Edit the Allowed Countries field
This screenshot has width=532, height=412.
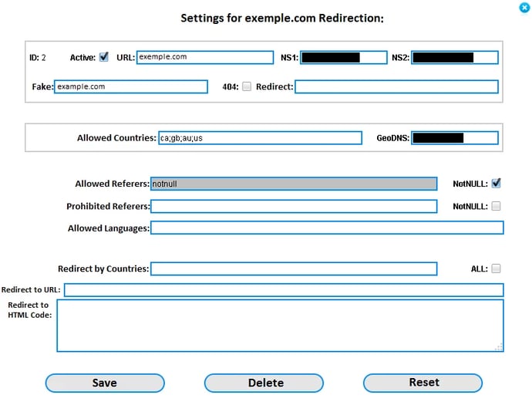click(x=260, y=138)
